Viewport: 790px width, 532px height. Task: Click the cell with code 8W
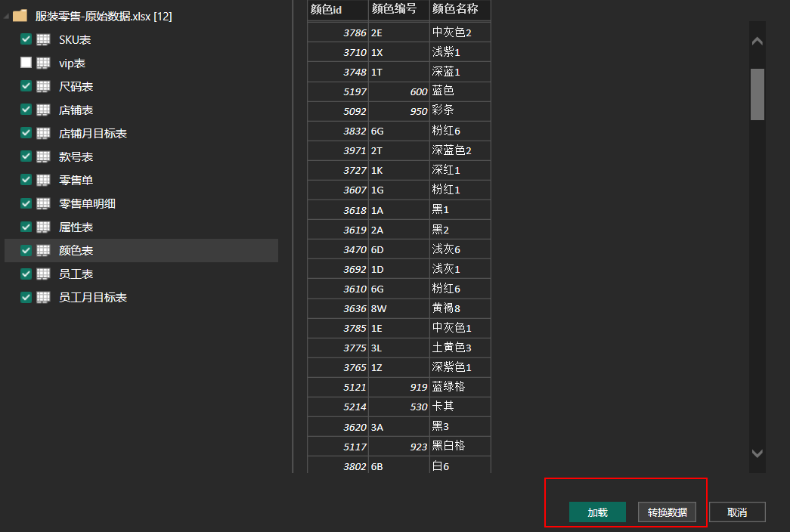click(x=399, y=308)
